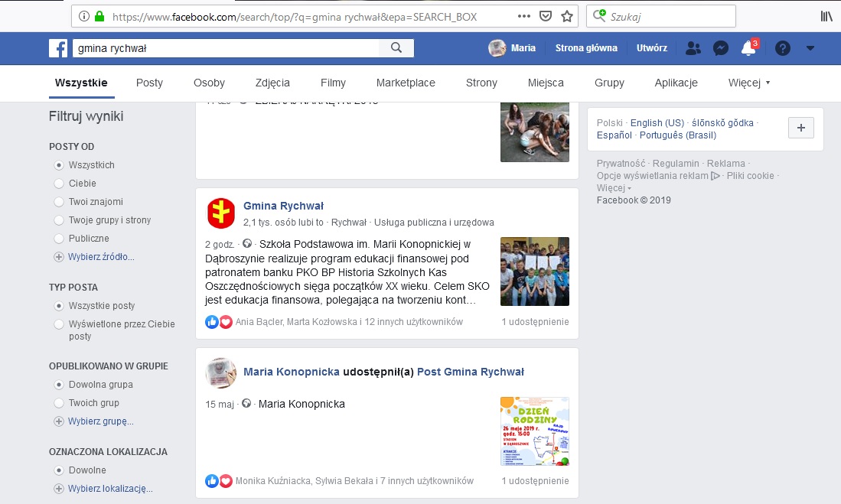Screen dimensions: 841x504
Task: Switch to the Filmy tab
Action: (x=333, y=83)
